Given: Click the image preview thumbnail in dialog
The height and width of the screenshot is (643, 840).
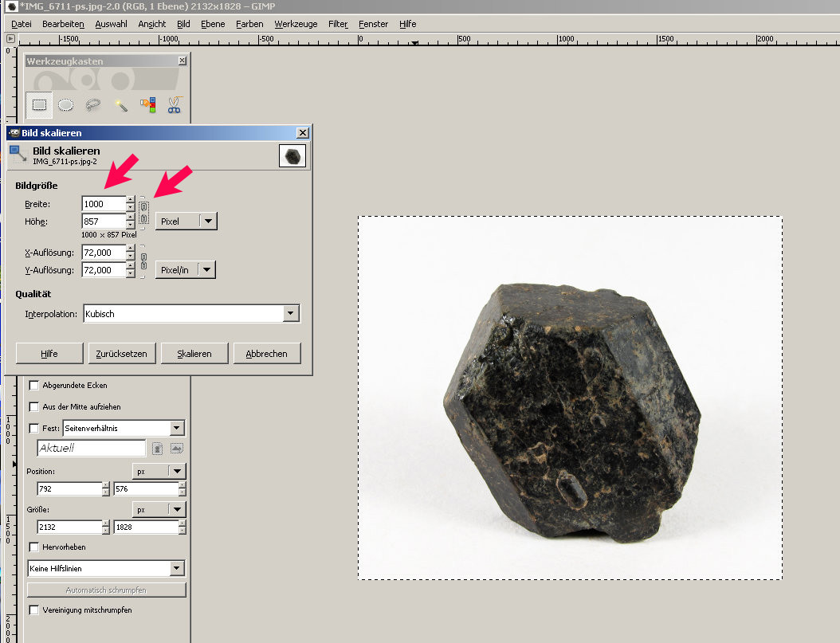Looking at the screenshot, I should [x=292, y=155].
